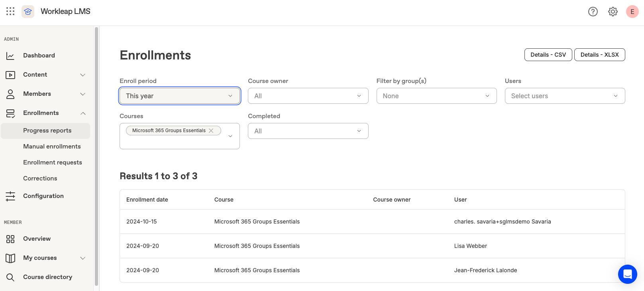Open the Course owner dropdown
Image resolution: width=644 pixels, height=291 pixels.
(308, 96)
